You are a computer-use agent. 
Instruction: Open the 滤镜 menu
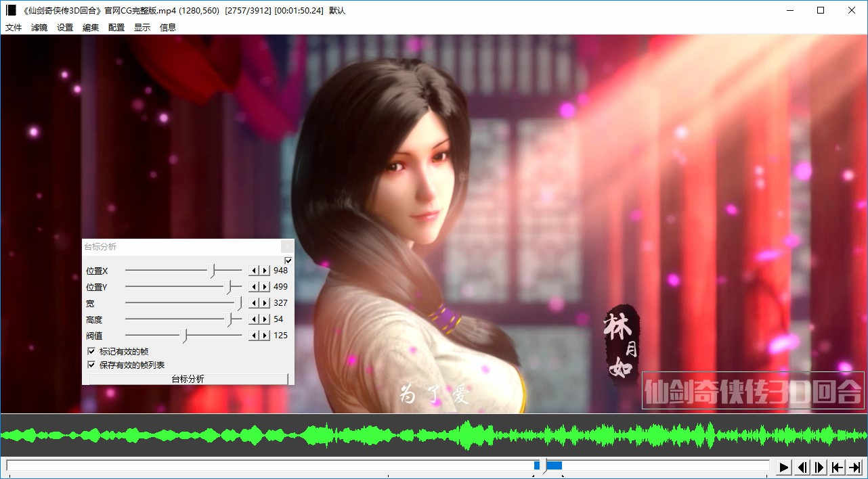[x=39, y=28]
